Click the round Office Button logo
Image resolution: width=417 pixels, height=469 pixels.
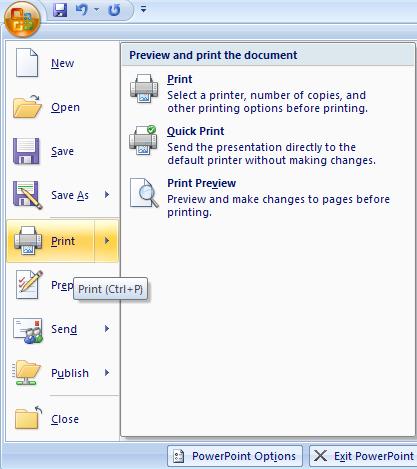pyautogui.click(x=22, y=20)
